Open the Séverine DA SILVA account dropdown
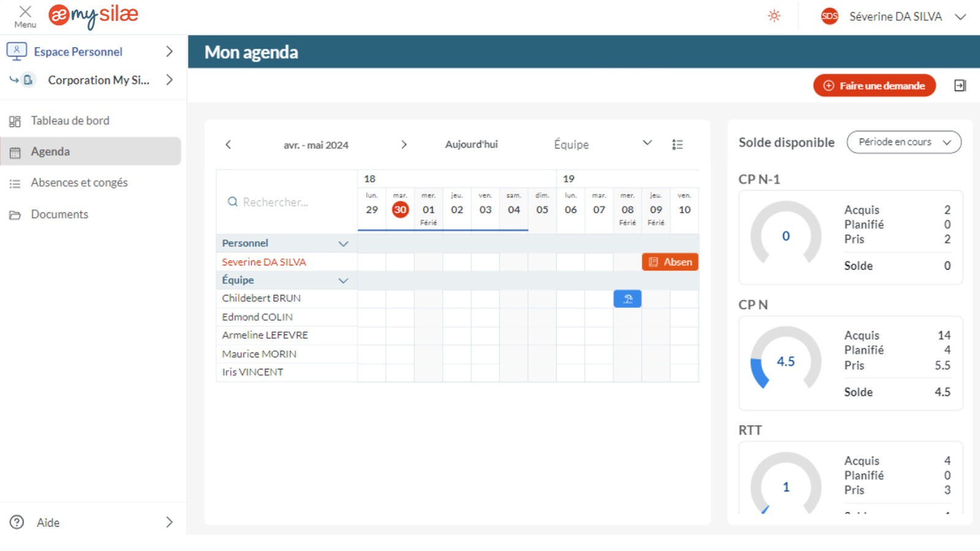 [x=960, y=17]
